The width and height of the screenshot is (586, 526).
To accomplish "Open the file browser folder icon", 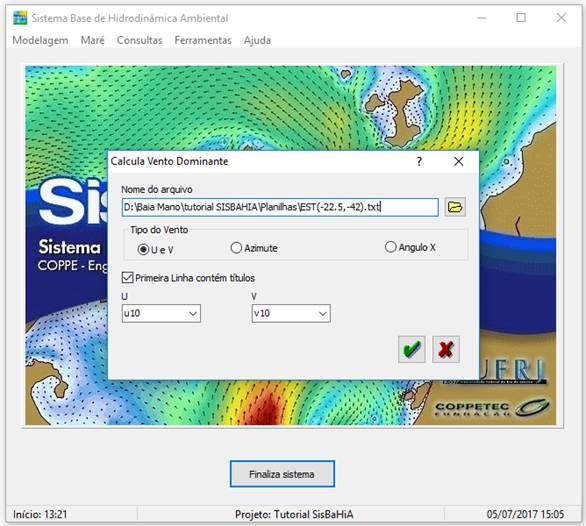I will tap(455, 207).
